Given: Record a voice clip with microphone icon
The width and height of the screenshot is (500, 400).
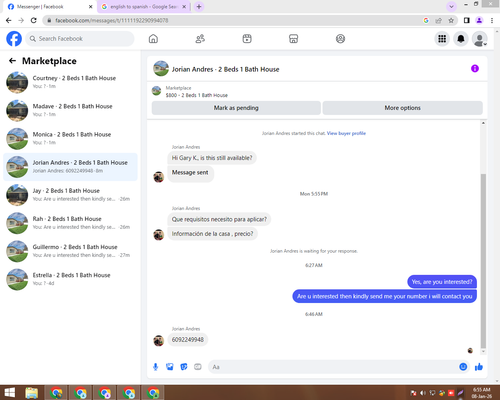Looking at the screenshot, I should pos(155,367).
